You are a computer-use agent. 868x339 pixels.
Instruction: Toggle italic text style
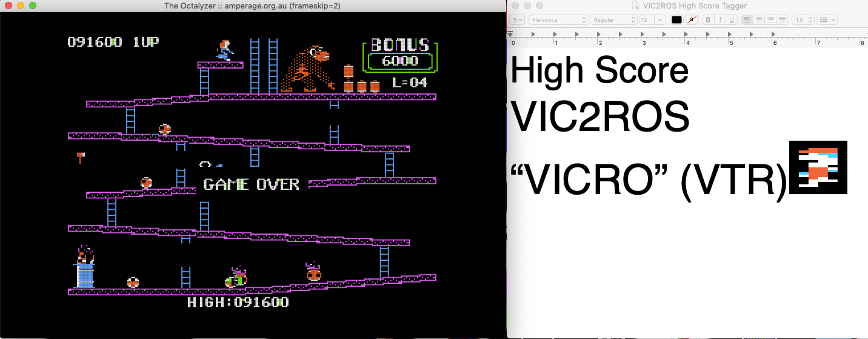click(x=719, y=20)
